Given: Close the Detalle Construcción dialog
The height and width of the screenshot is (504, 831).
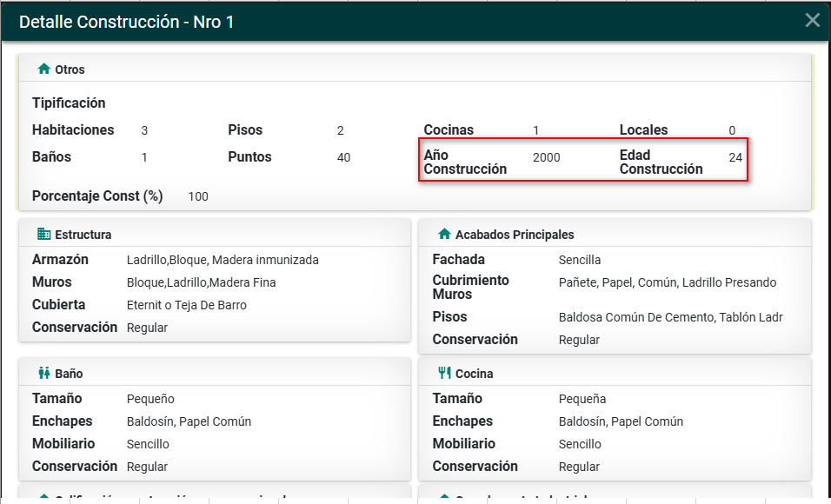Looking at the screenshot, I should coord(812,21).
